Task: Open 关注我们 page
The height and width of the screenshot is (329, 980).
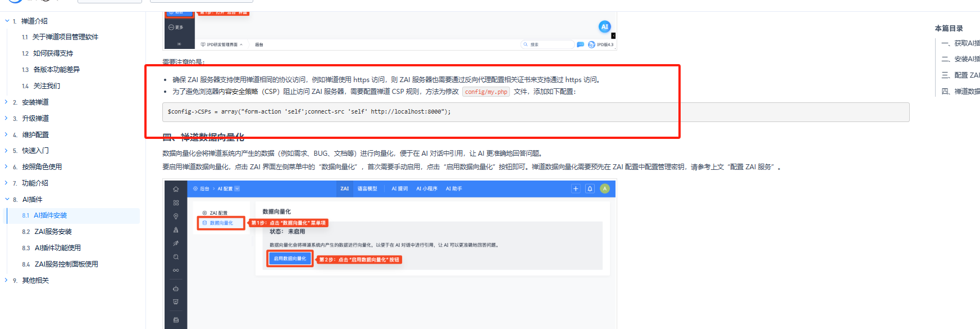Action: tap(47, 86)
